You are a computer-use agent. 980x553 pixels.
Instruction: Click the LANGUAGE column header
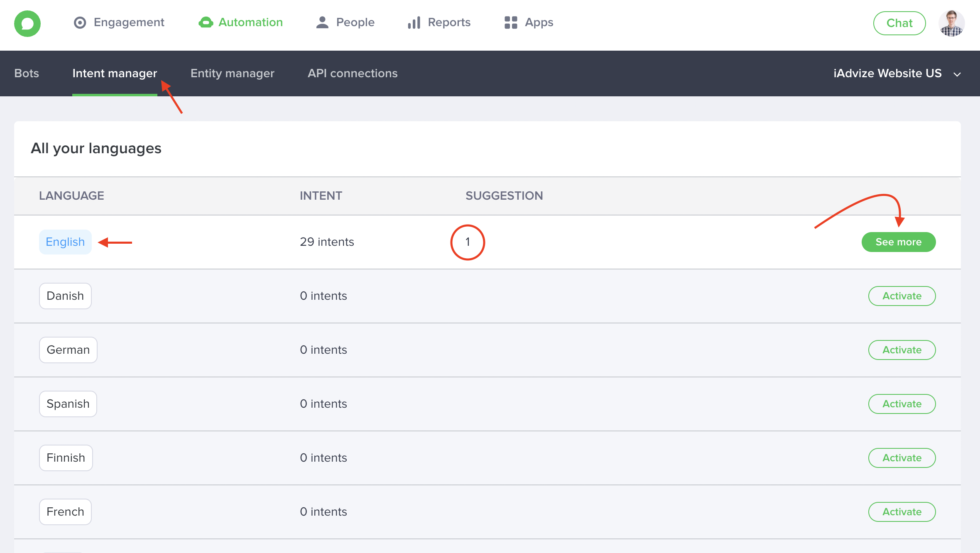(x=71, y=196)
